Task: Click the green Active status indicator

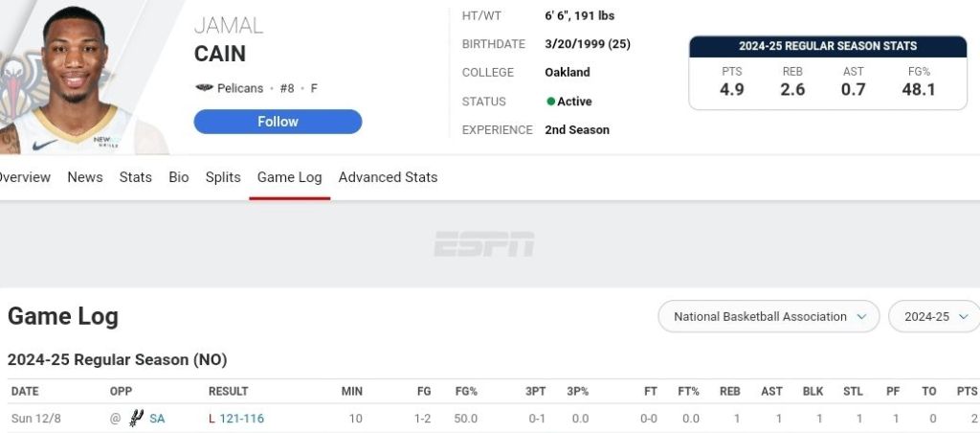Action: pyautogui.click(x=550, y=102)
